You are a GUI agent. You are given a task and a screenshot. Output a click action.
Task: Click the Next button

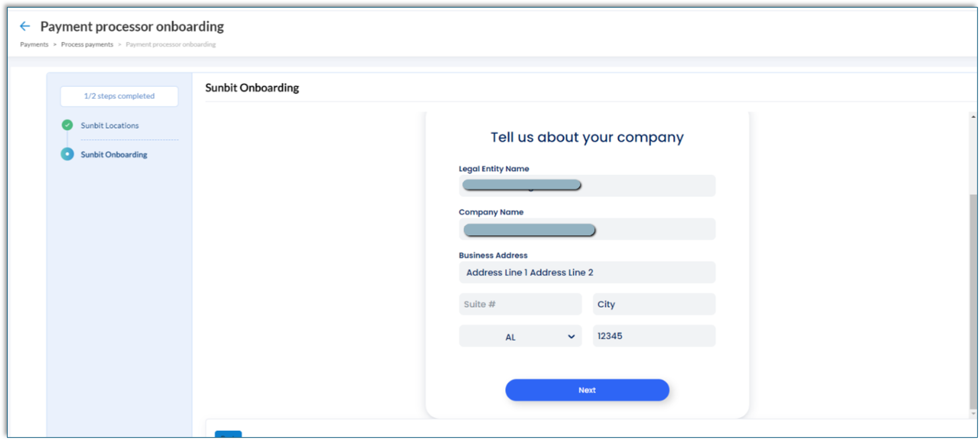point(587,390)
